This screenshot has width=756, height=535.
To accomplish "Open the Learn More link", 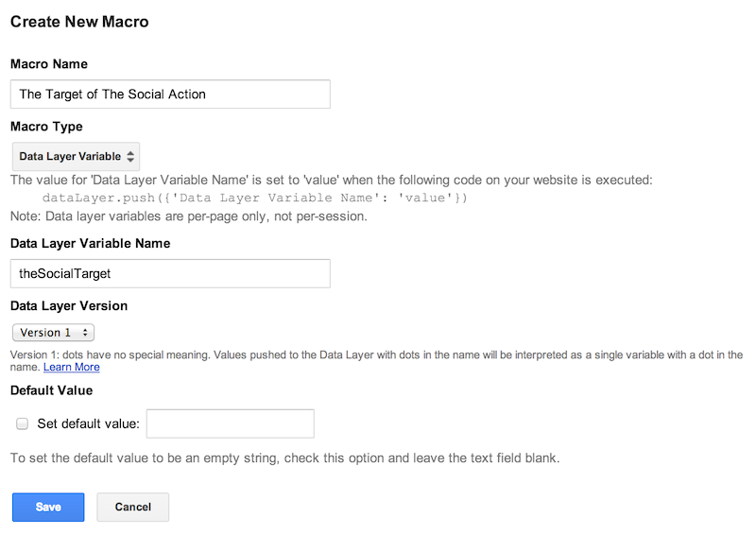I will coord(72,367).
